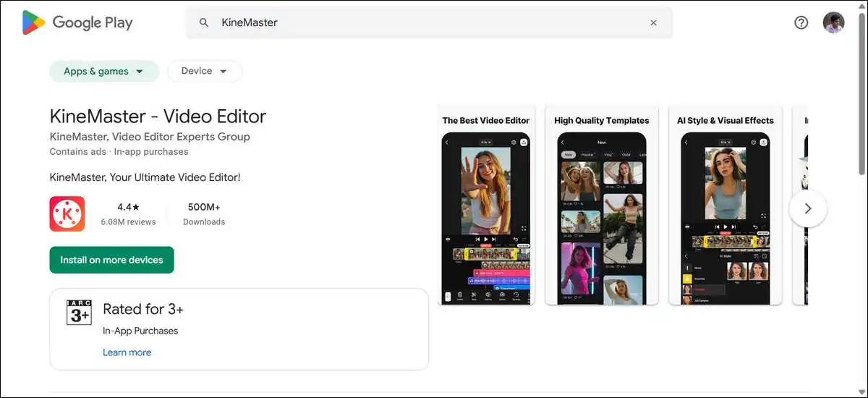Click the 6.08M reviews label
The image size is (868, 398).
[x=128, y=222]
